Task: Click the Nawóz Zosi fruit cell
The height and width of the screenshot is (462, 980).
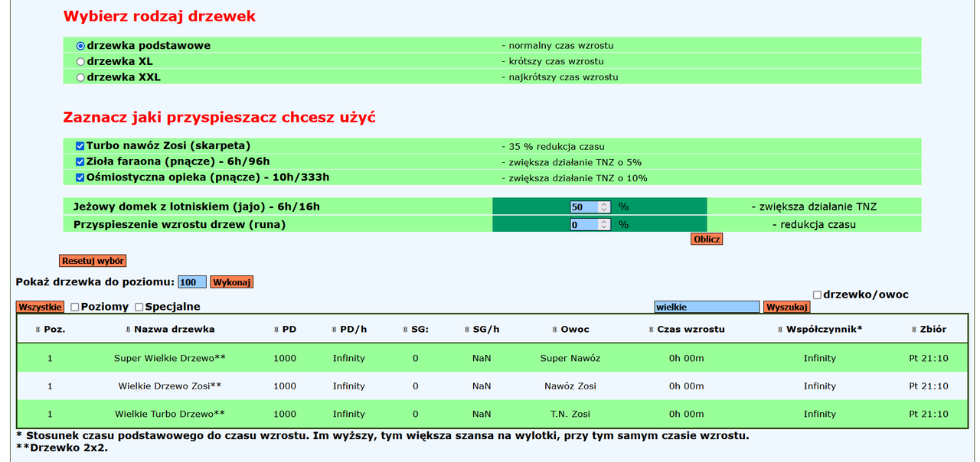Action: coord(570,386)
